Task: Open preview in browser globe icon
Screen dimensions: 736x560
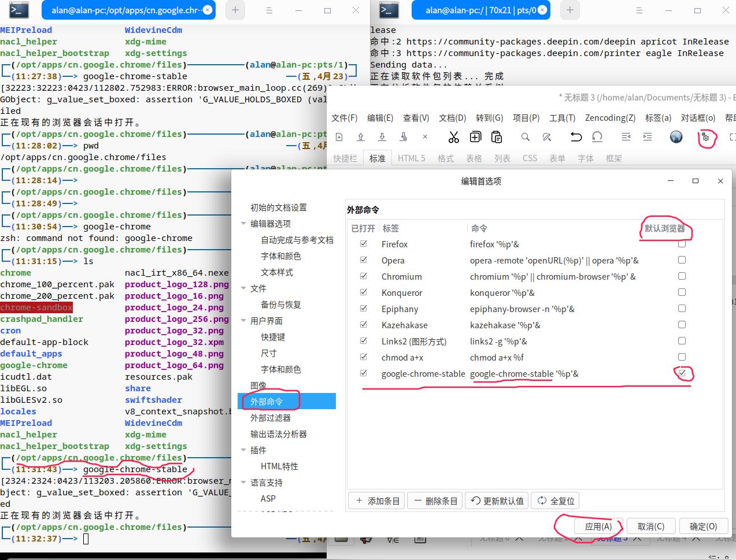Action: coord(676,137)
